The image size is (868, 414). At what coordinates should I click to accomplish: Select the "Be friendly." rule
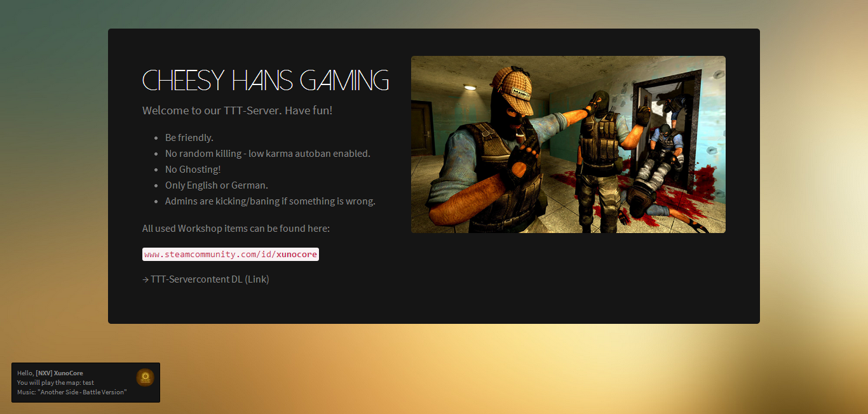click(189, 138)
